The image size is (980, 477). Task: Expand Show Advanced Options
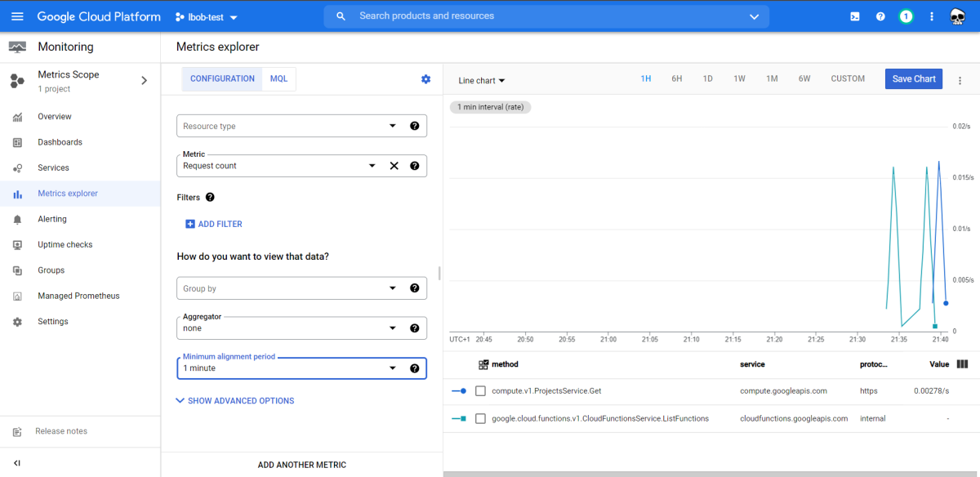pos(234,400)
